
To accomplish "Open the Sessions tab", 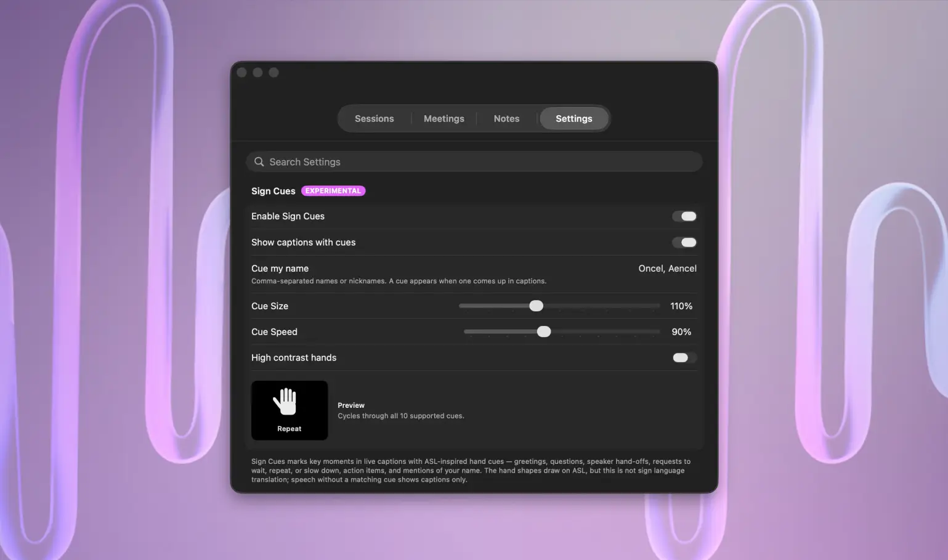I will click(374, 118).
